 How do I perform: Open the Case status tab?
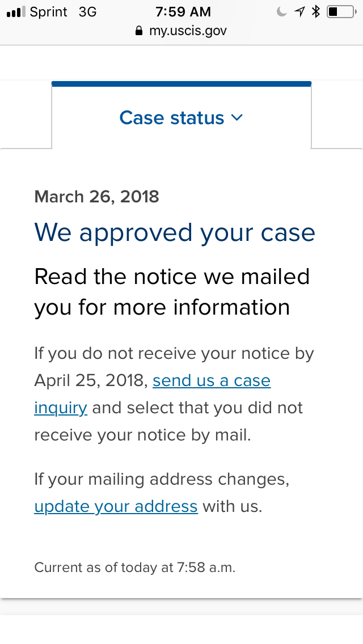pyautogui.click(x=181, y=118)
